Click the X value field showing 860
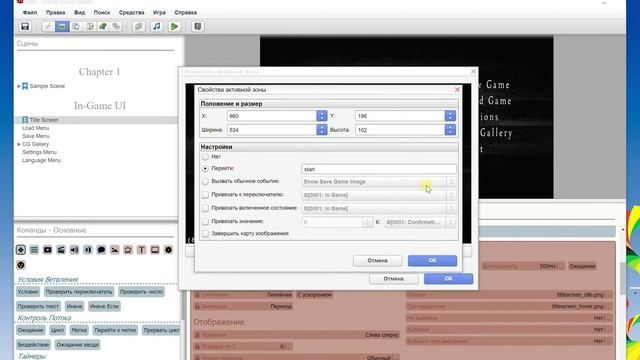Screen dimensions: 640x360 tap(272, 116)
